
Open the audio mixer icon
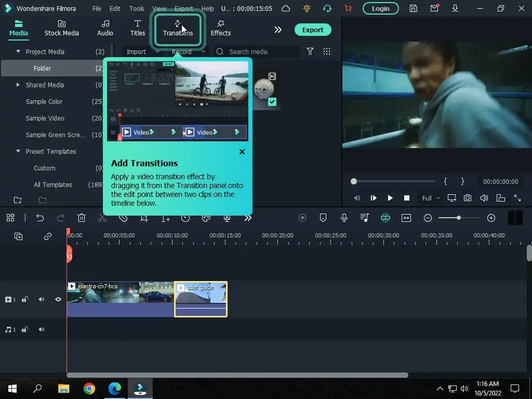(364, 218)
